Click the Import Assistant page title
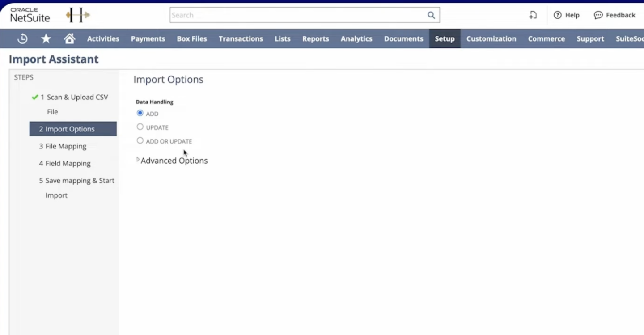Image resolution: width=644 pixels, height=335 pixels. (x=54, y=59)
